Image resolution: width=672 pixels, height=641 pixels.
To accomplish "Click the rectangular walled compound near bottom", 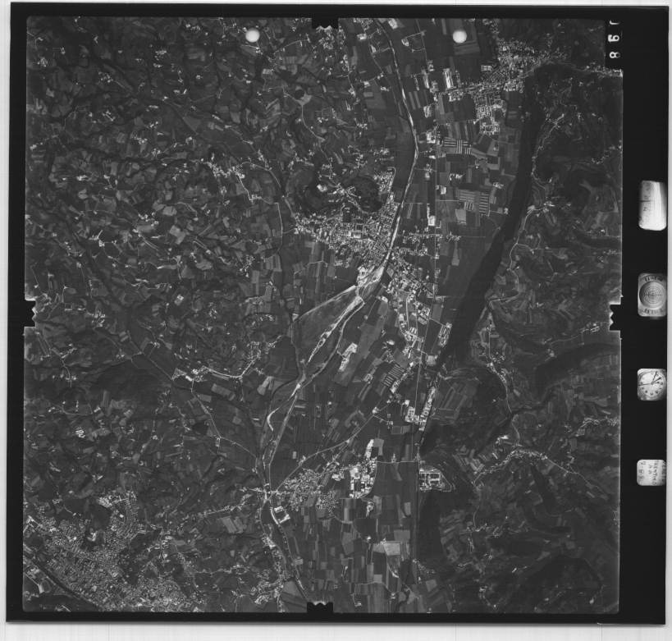I will coord(432,478).
